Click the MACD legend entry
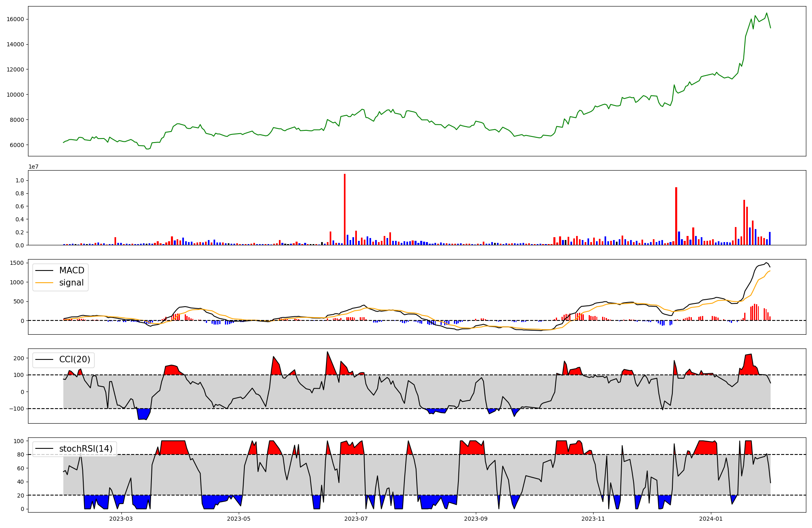 tap(71, 270)
